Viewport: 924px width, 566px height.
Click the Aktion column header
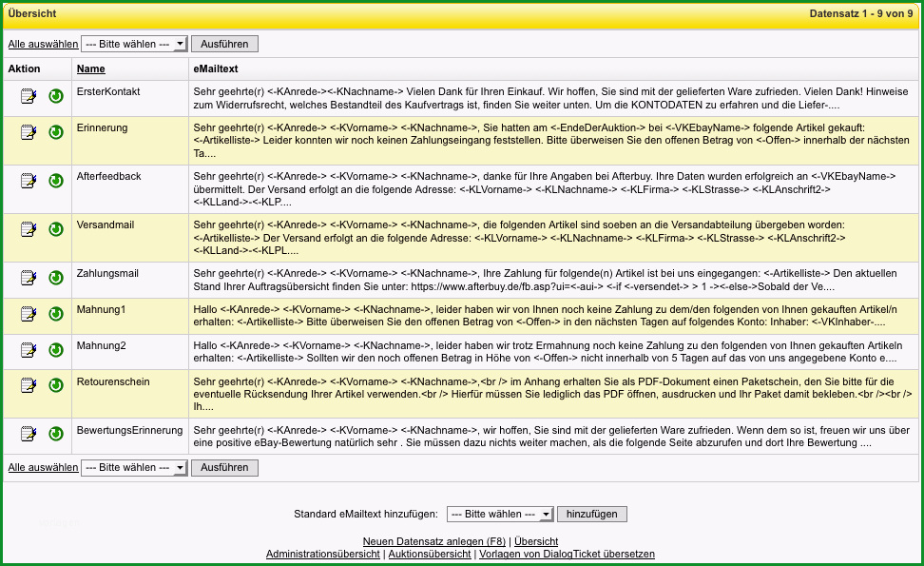(x=24, y=69)
